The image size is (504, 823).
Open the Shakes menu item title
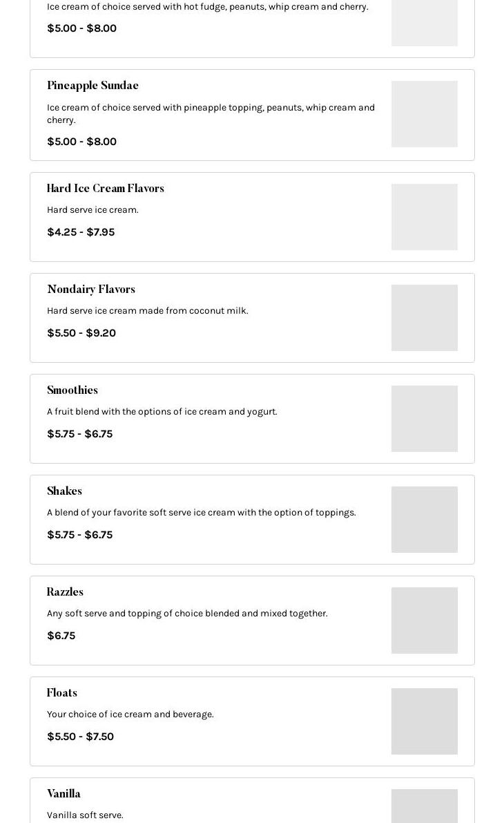[x=64, y=491]
